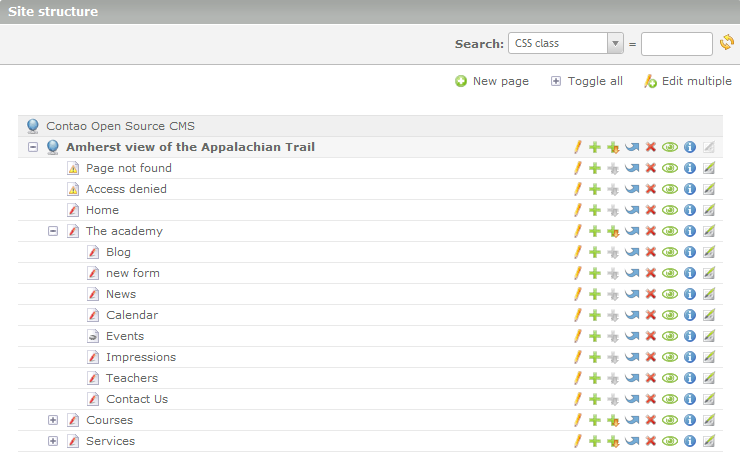This screenshot has width=740, height=459.
Task: Hide the Impressions page via eye icon
Action: (x=670, y=357)
